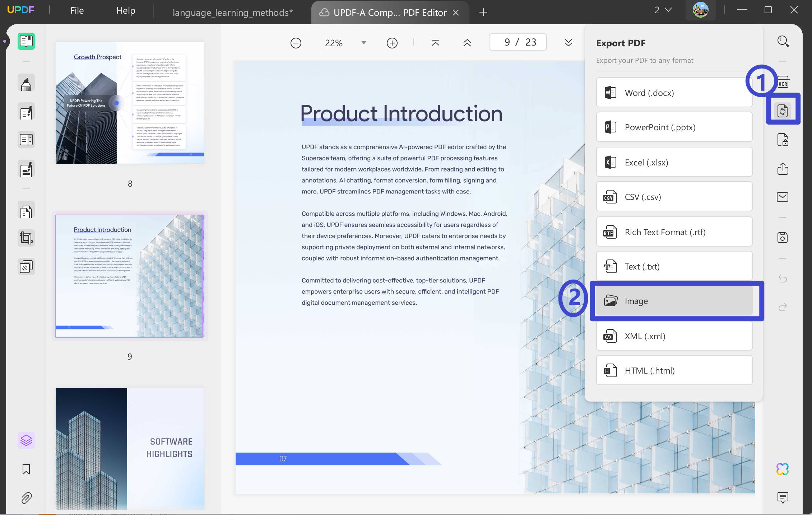
Task: Select the Product Introduction page thumbnail
Action: click(x=130, y=276)
